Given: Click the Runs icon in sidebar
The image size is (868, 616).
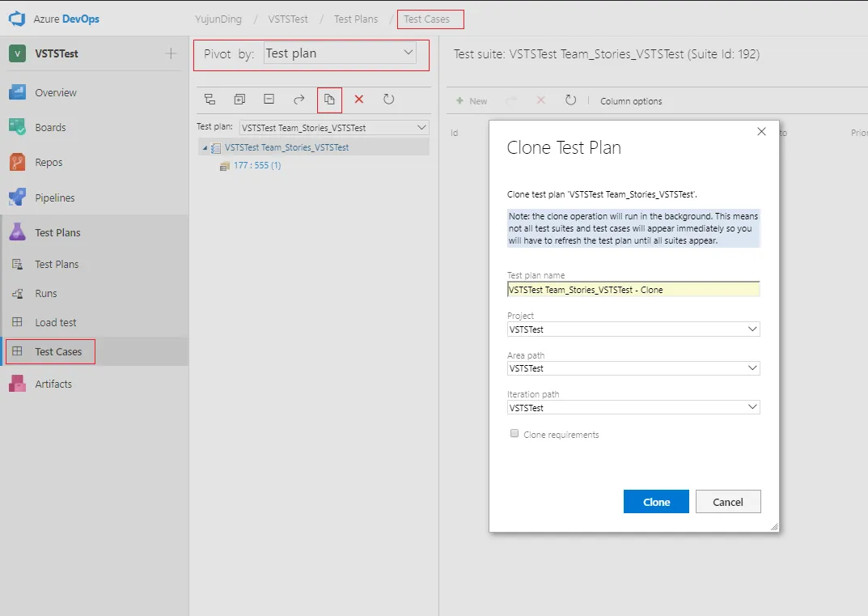Looking at the screenshot, I should click(x=18, y=294).
